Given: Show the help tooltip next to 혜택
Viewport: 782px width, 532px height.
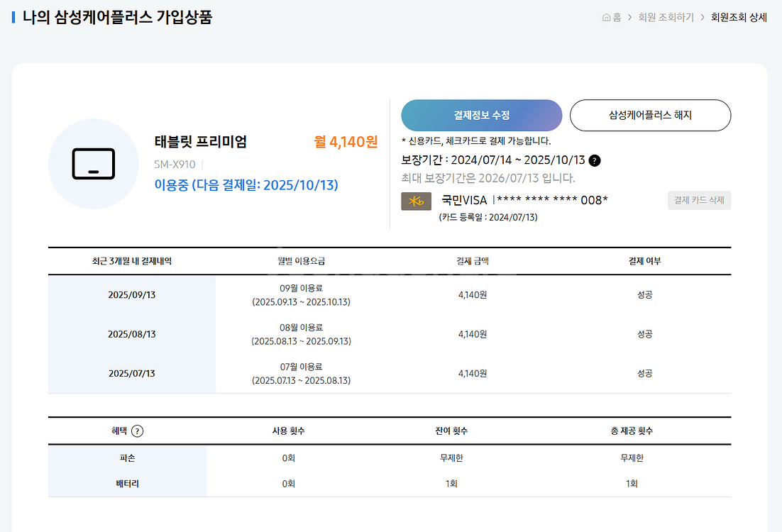Looking at the screenshot, I should (138, 431).
